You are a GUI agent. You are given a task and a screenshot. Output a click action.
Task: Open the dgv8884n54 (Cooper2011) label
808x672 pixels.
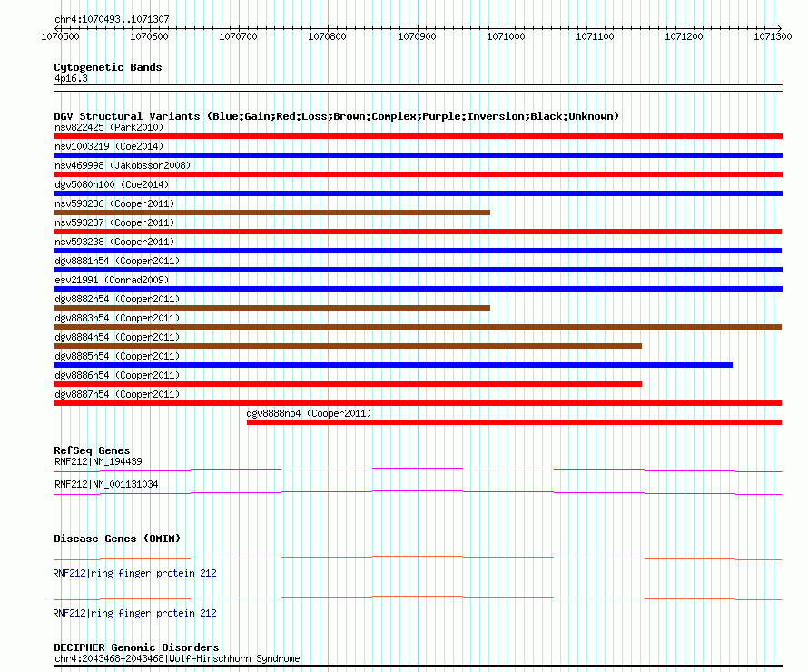[117, 337]
